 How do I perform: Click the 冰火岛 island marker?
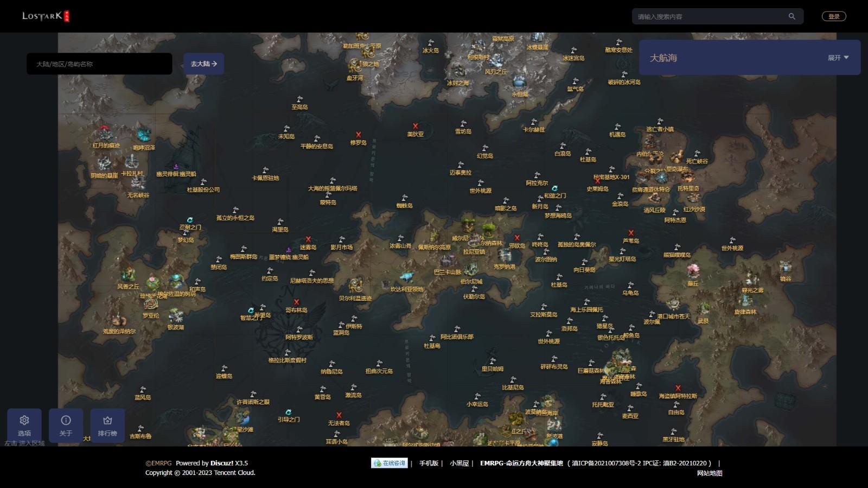[431, 43]
